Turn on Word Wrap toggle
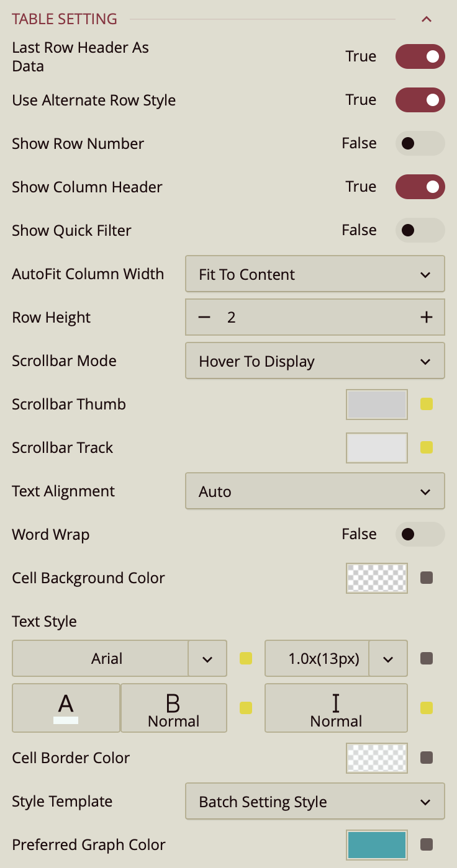Screen dimensions: 457x868 420,534
